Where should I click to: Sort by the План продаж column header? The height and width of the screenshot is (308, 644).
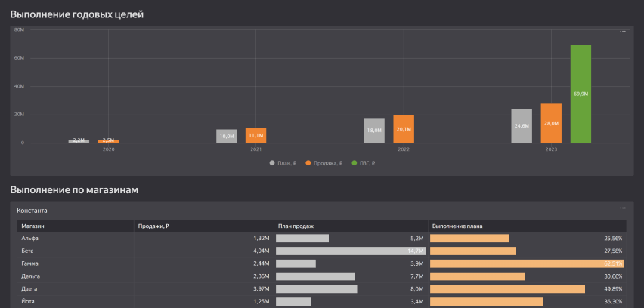coord(296,226)
